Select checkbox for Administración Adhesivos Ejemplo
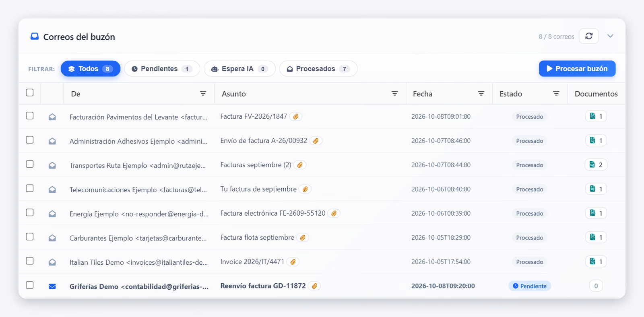 click(x=30, y=140)
